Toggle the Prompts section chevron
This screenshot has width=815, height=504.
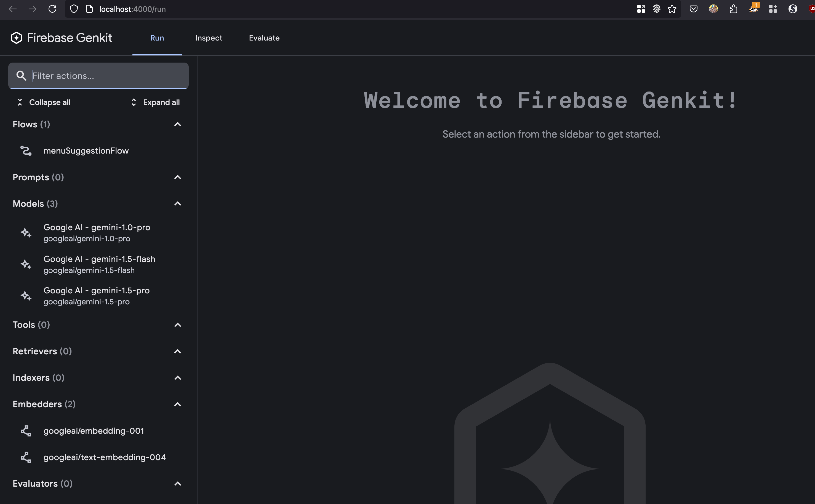click(177, 177)
